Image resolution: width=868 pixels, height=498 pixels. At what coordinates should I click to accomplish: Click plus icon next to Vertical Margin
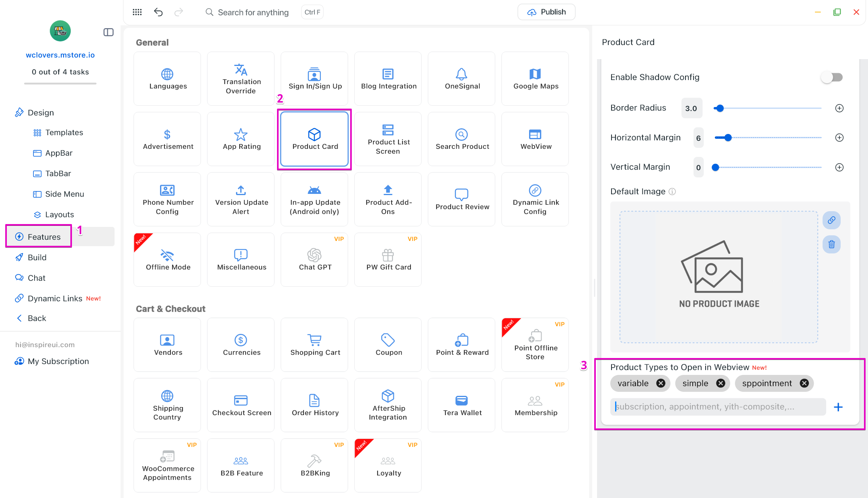coord(839,167)
